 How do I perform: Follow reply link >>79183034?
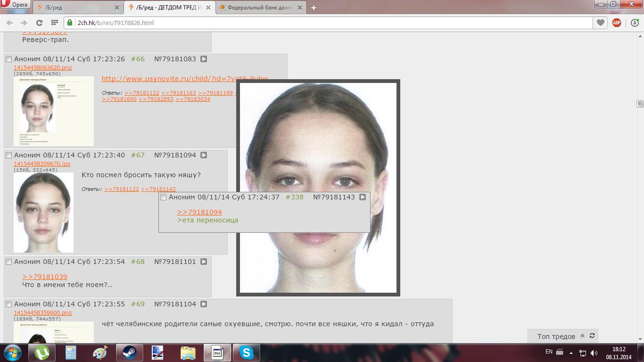pos(193,99)
